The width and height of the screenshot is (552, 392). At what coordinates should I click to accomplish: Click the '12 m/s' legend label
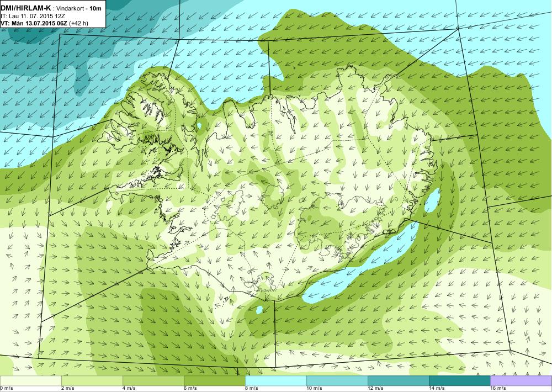point(375,388)
